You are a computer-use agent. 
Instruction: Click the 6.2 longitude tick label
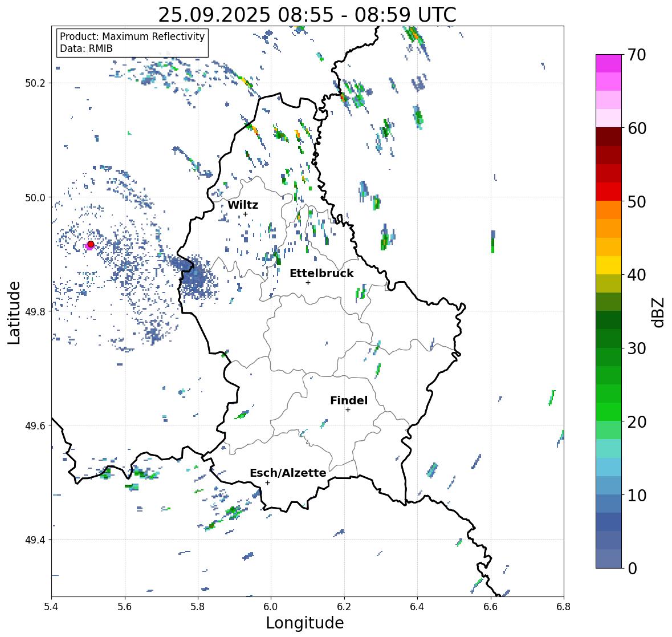tap(344, 606)
